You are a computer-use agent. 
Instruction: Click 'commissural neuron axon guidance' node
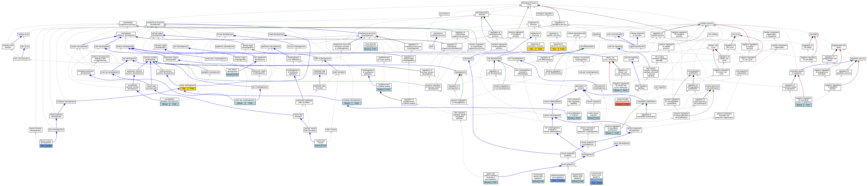(x=596, y=178)
